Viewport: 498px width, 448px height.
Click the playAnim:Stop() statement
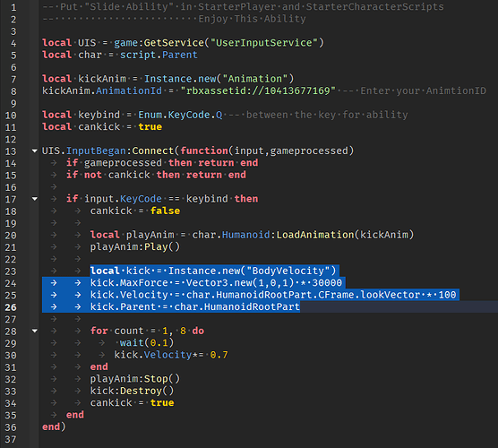[x=135, y=379]
